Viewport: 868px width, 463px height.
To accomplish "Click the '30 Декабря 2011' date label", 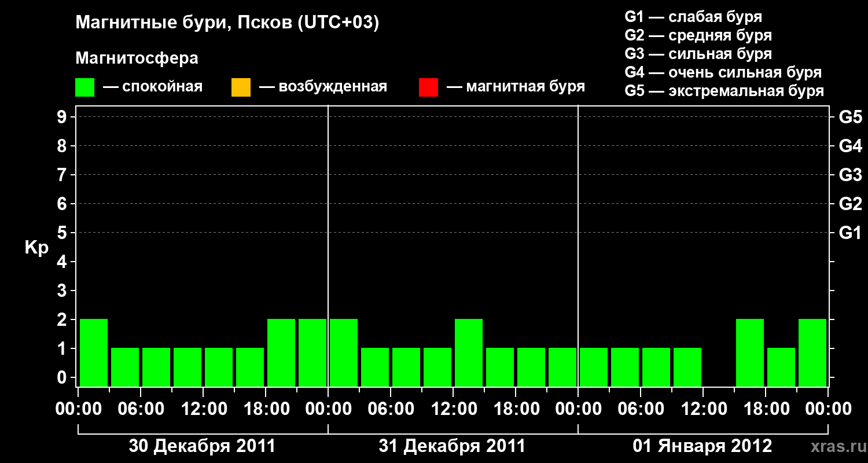I will tap(202, 446).
